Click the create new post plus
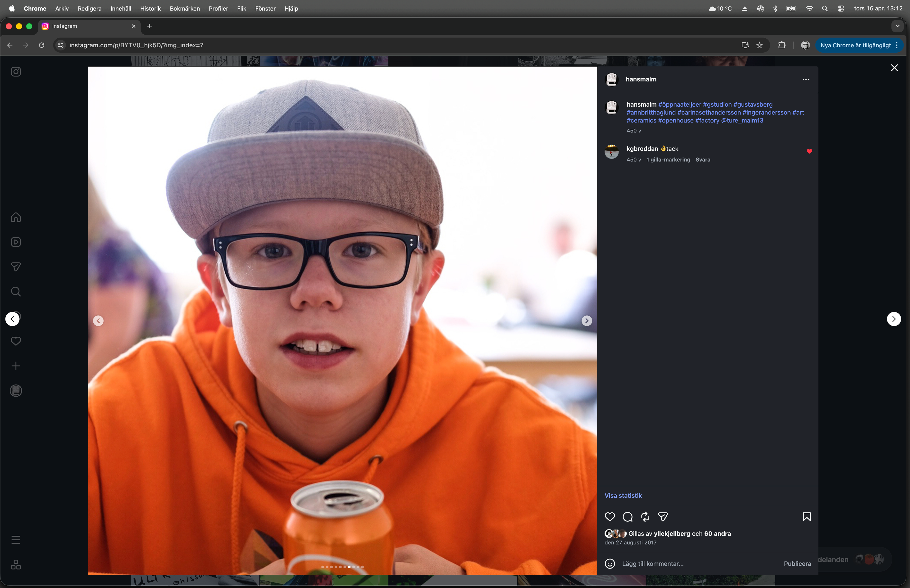 pyautogui.click(x=16, y=366)
